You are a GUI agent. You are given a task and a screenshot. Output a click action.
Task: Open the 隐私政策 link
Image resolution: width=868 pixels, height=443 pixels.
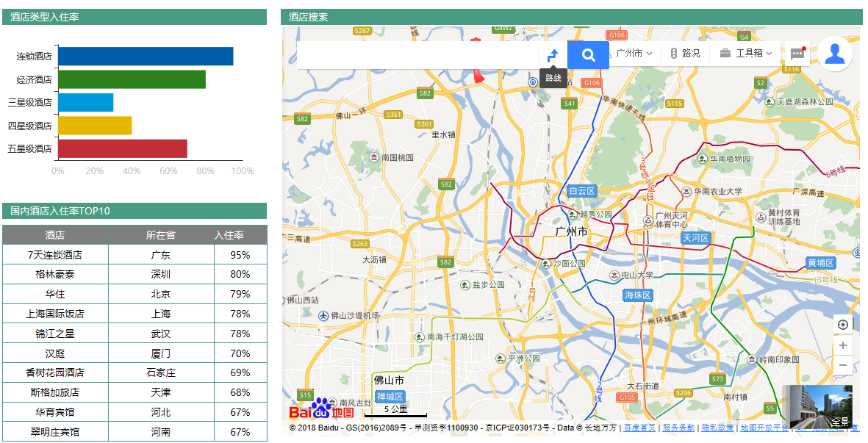[x=718, y=428]
